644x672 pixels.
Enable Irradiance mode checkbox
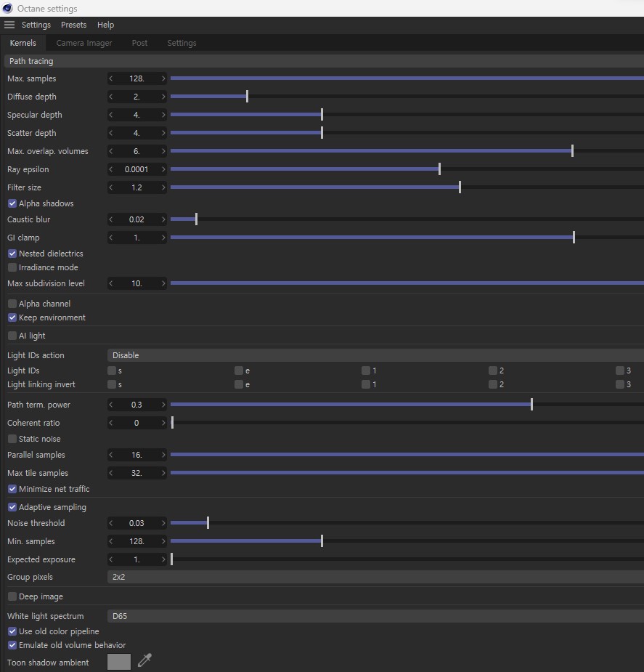tap(12, 267)
